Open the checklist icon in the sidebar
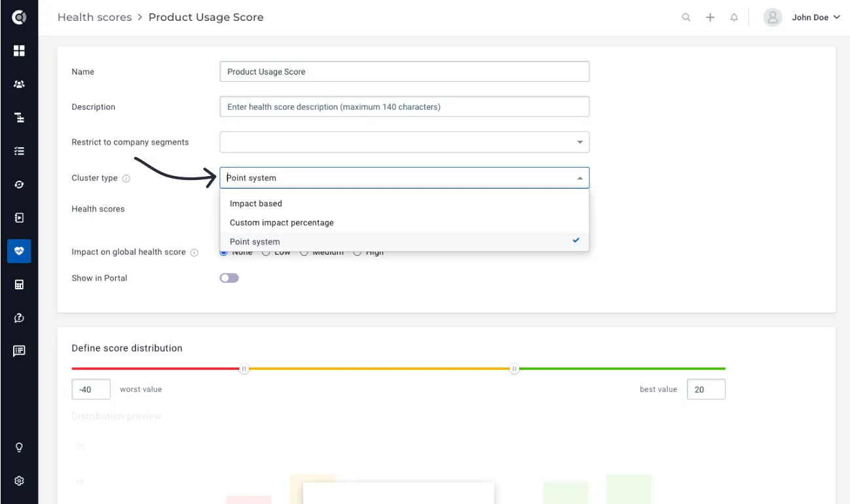This screenshot has height=504, width=850. 19,151
